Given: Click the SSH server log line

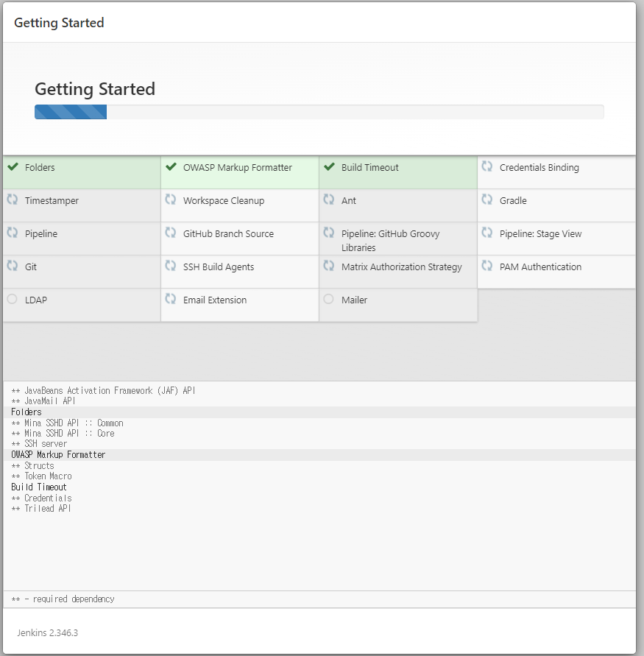Looking at the screenshot, I should 39,443.
